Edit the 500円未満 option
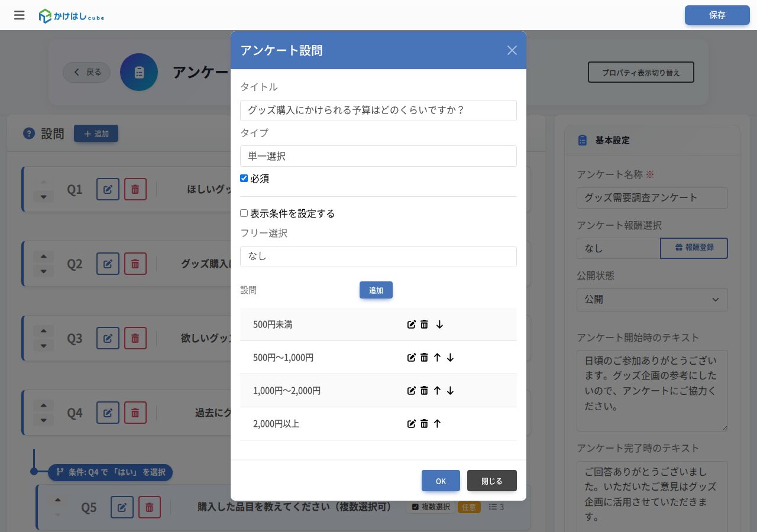The image size is (757, 532). (x=412, y=325)
